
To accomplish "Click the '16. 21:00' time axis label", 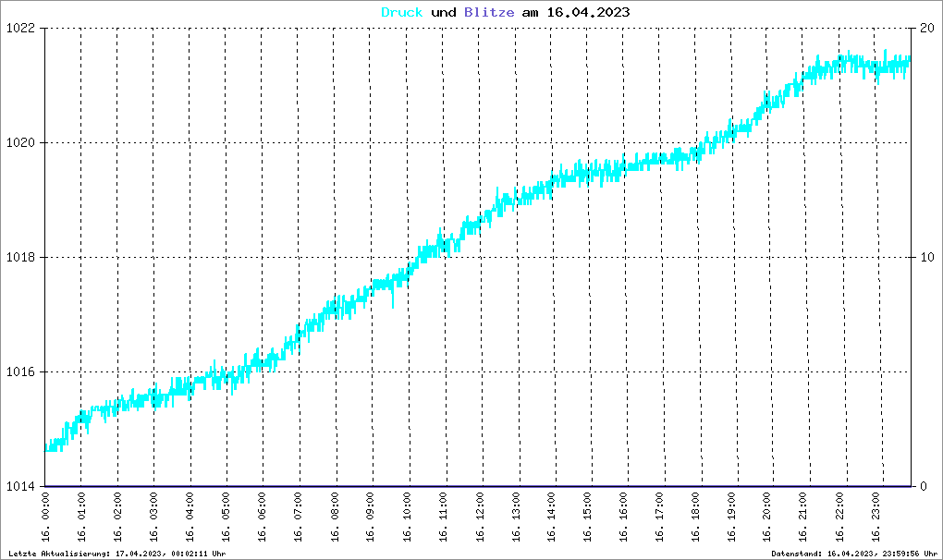I will point(803,517).
